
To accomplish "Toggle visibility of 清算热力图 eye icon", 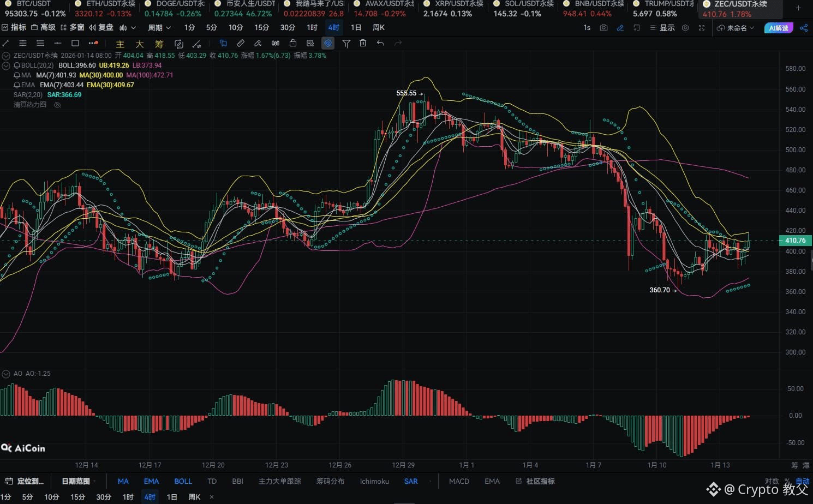I will [57, 105].
